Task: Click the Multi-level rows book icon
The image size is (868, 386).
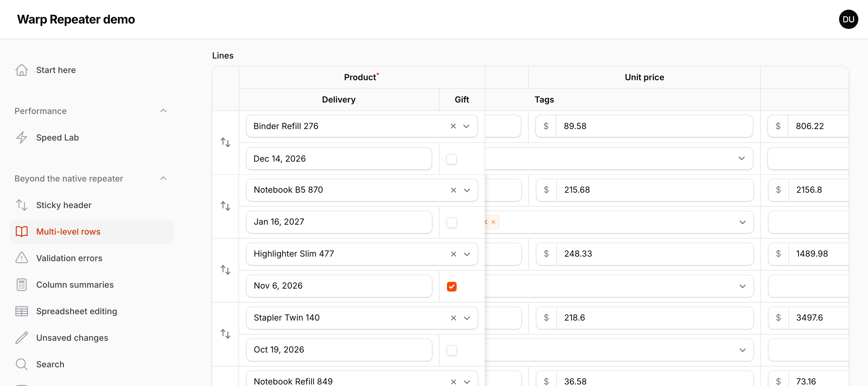Action: click(22, 232)
